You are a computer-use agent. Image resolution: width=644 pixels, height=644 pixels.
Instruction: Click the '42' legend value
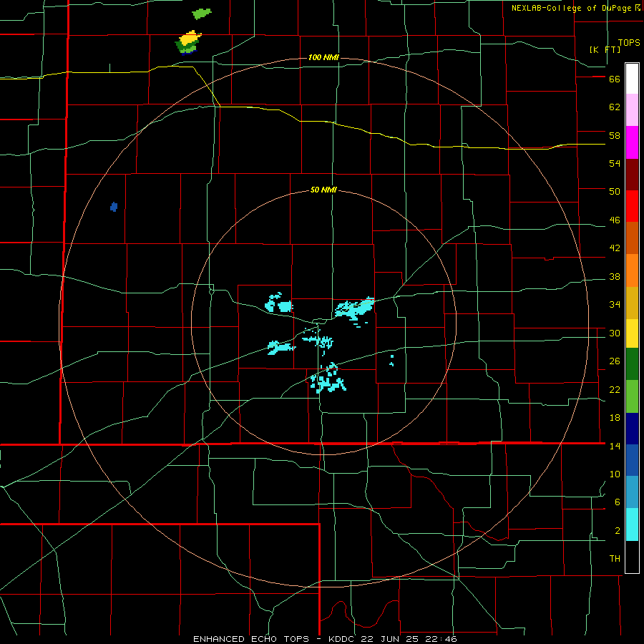point(615,248)
